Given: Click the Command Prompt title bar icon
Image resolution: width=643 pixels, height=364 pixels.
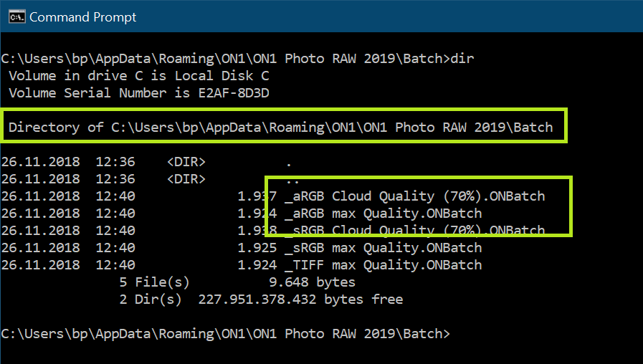Looking at the screenshot, I should 14,16.
